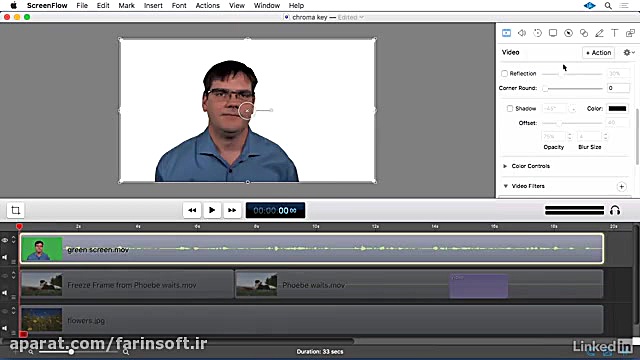The height and width of the screenshot is (360, 640).
Task: Click the timecode display
Action: point(275,210)
